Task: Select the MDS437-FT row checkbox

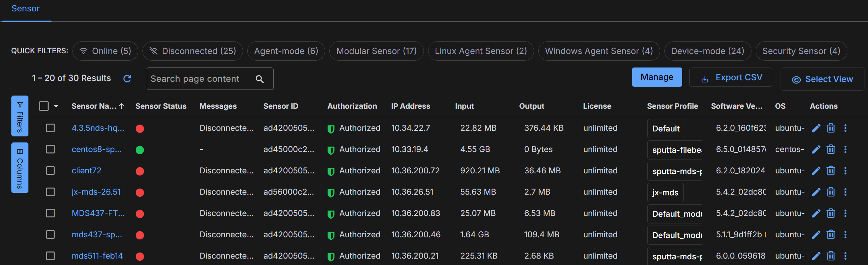Action: pyautogui.click(x=50, y=213)
